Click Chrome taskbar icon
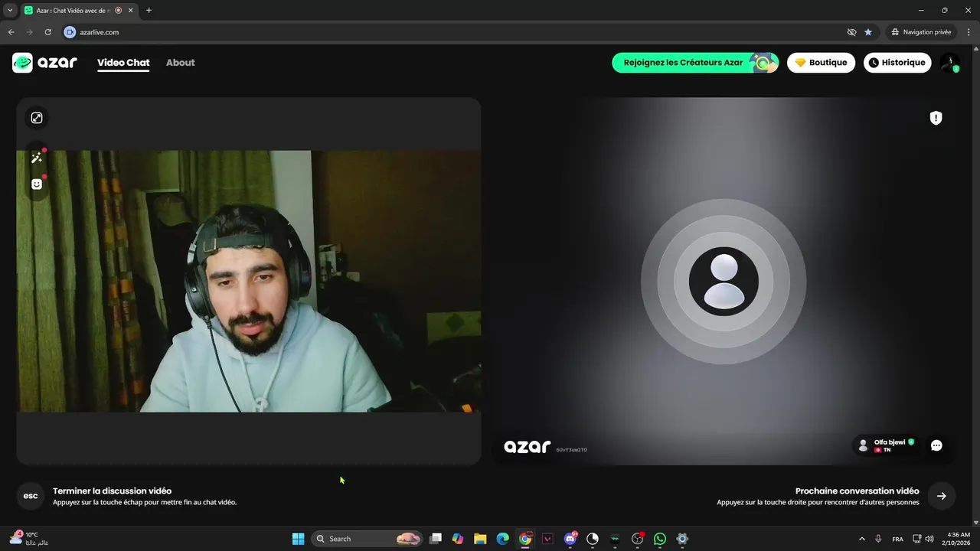 (524, 539)
